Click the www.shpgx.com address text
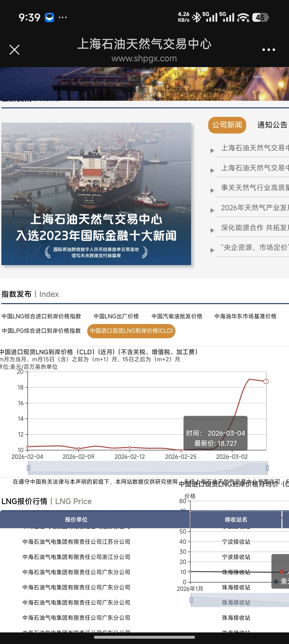This screenshot has width=289, height=644. pyautogui.click(x=144, y=58)
